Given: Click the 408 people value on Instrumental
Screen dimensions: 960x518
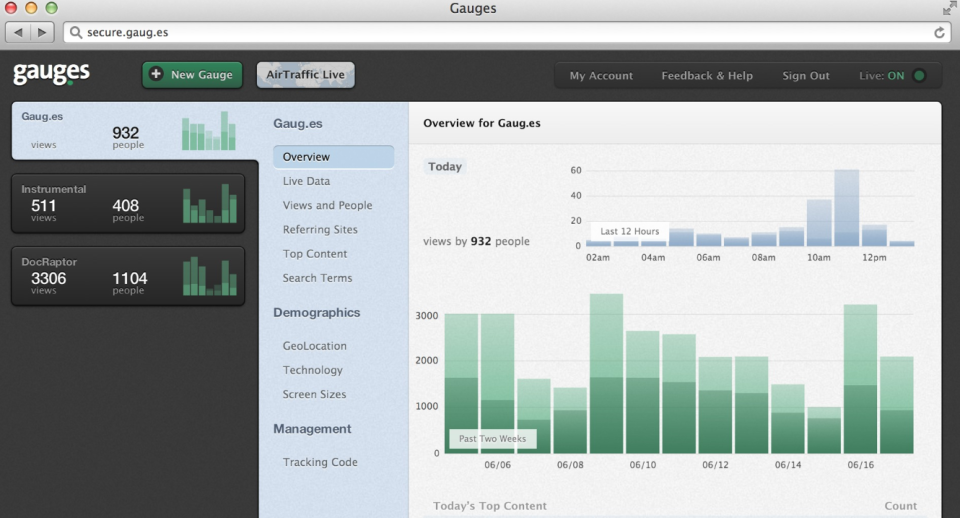Looking at the screenshot, I should coord(126,206).
